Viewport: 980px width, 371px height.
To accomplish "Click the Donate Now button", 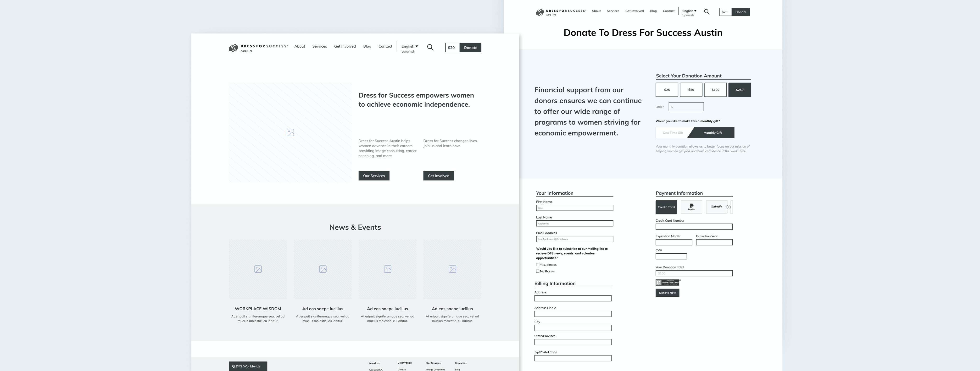I will tap(667, 293).
